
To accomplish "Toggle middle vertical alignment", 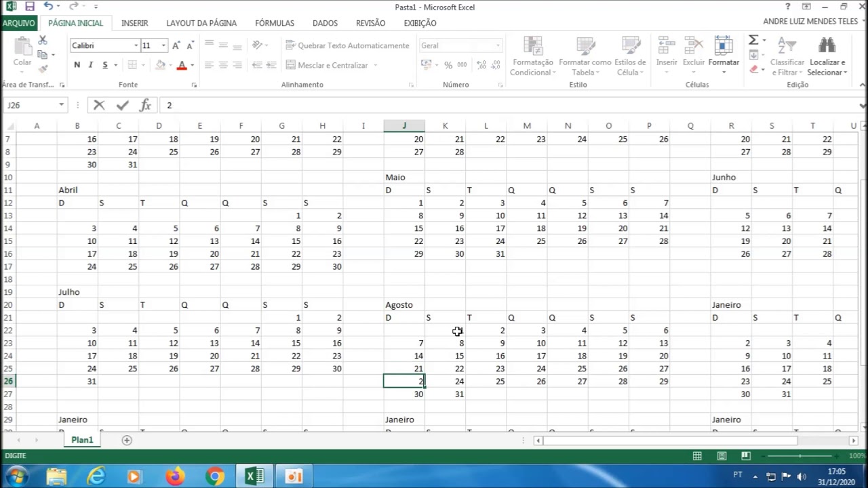I will pos(223,45).
